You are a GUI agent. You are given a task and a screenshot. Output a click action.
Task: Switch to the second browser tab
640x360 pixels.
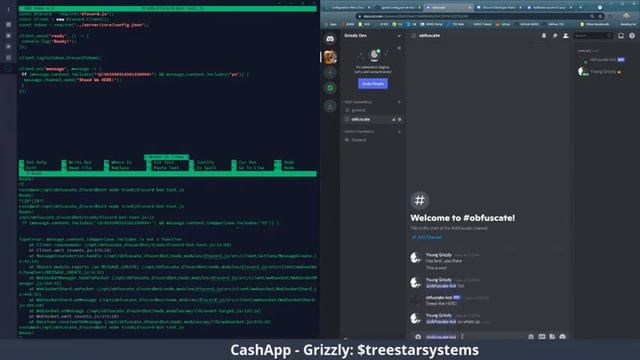point(399,7)
